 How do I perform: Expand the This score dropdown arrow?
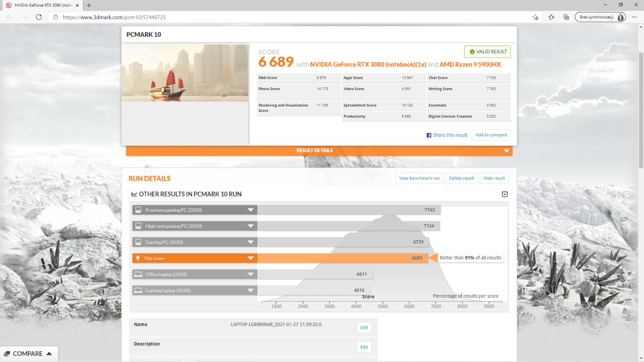250,258
